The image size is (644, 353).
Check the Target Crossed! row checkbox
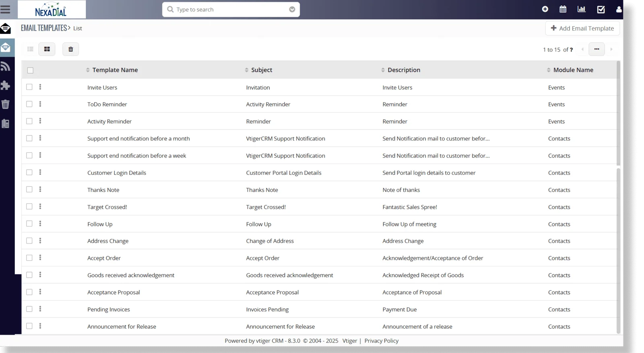(29, 206)
